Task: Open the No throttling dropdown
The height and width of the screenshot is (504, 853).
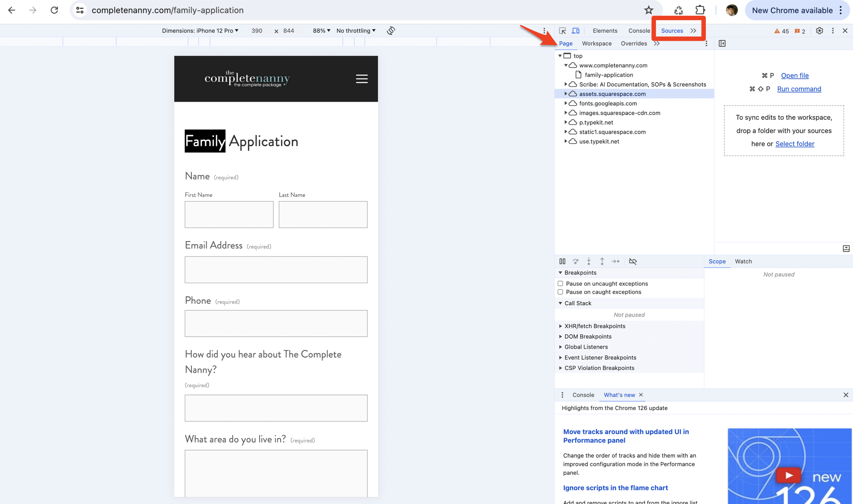Action: (356, 30)
